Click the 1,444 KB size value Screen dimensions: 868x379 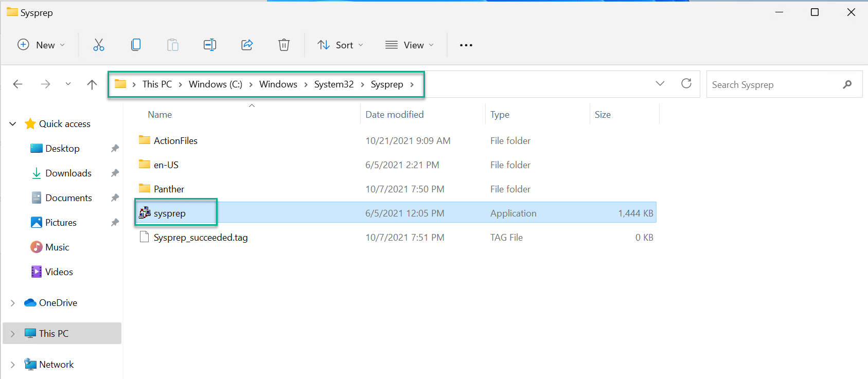point(635,213)
